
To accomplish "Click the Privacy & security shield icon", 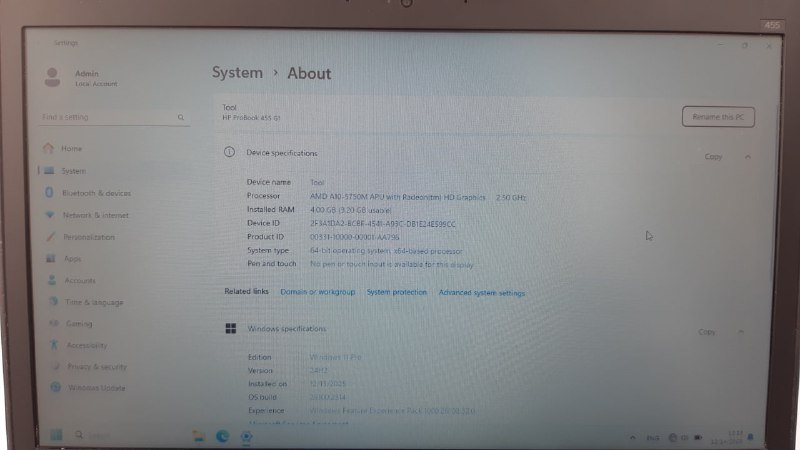I will click(x=56, y=366).
